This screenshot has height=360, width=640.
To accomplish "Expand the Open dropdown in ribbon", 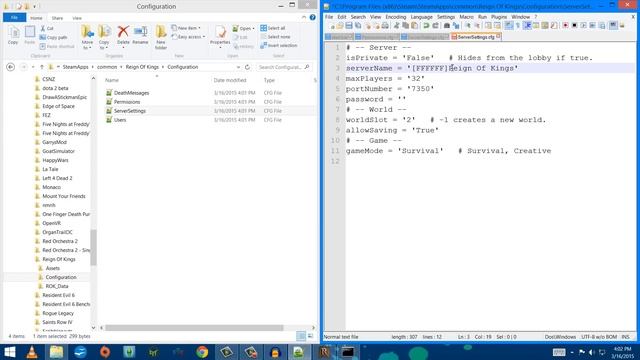I will click(x=253, y=29).
